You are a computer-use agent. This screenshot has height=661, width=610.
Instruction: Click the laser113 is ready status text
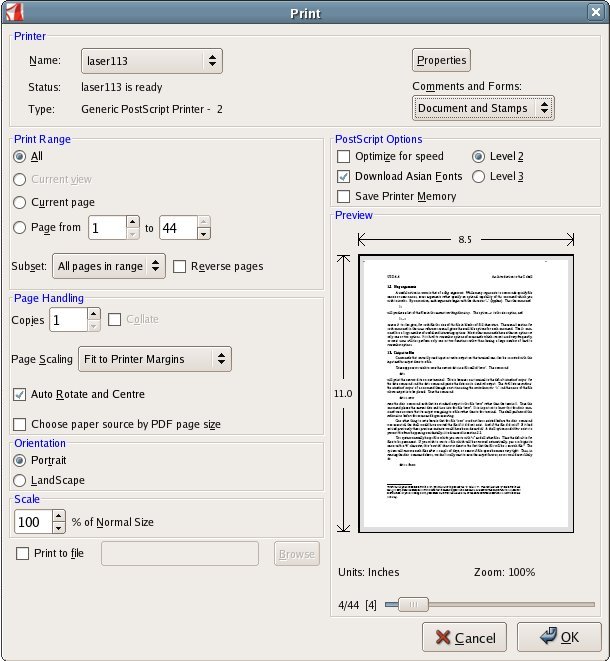pyautogui.click(x=121, y=87)
